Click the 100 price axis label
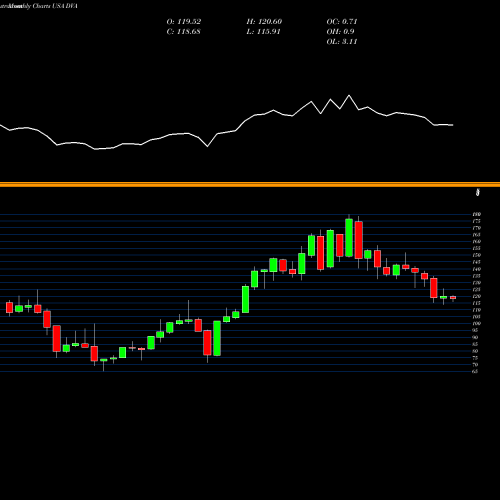Viewport: 500px width, 500px height. (476, 323)
